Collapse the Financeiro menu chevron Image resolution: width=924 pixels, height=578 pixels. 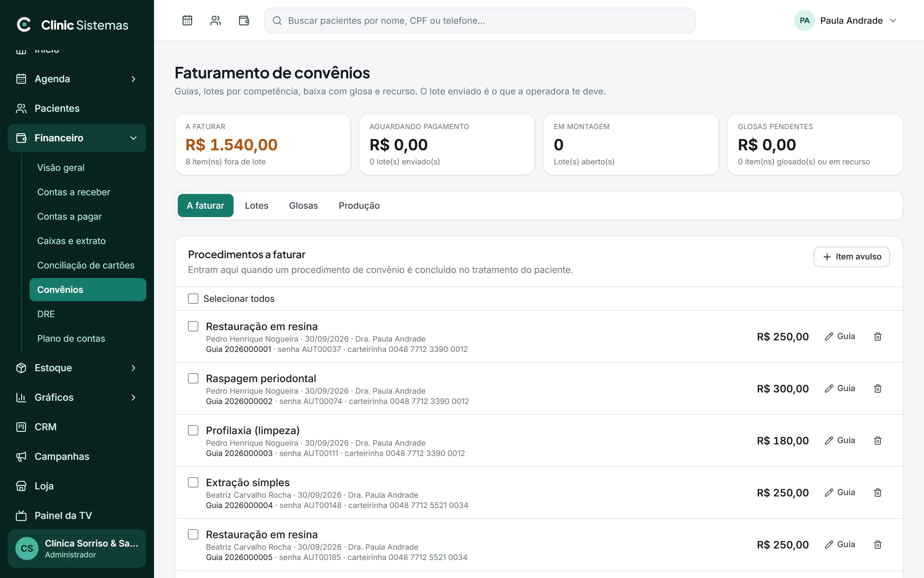[133, 138]
